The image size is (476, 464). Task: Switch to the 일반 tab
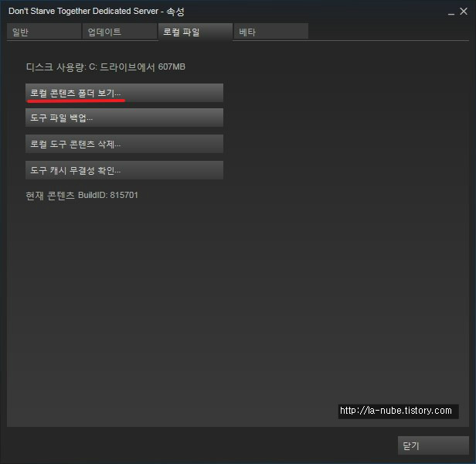tap(44, 31)
